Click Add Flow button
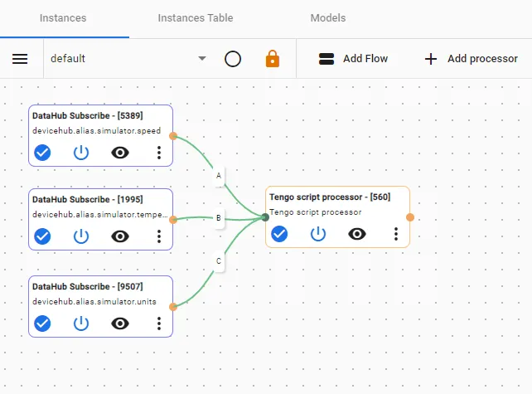The image size is (532, 394). point(353,59)
